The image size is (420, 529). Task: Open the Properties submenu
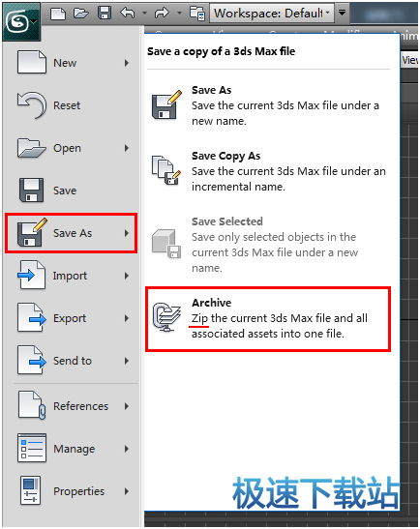(x=74, y=491)
